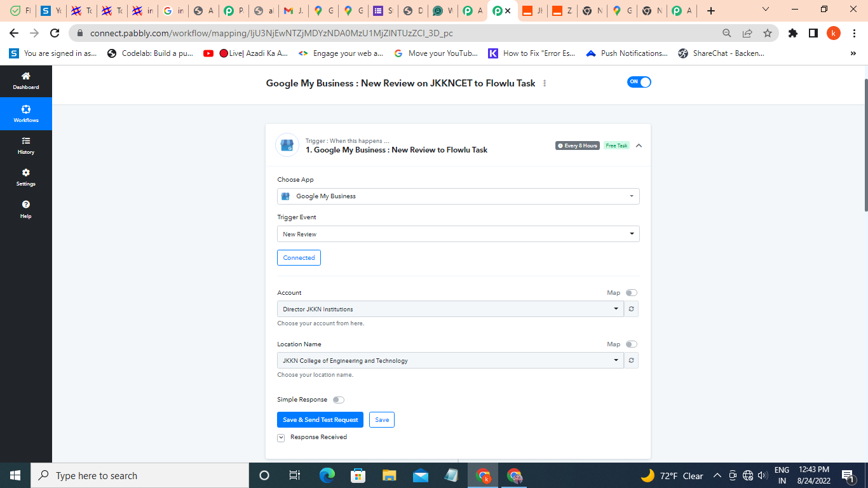
Task: Open the ShareChat - Backen... bookmark
Action: 721,53
